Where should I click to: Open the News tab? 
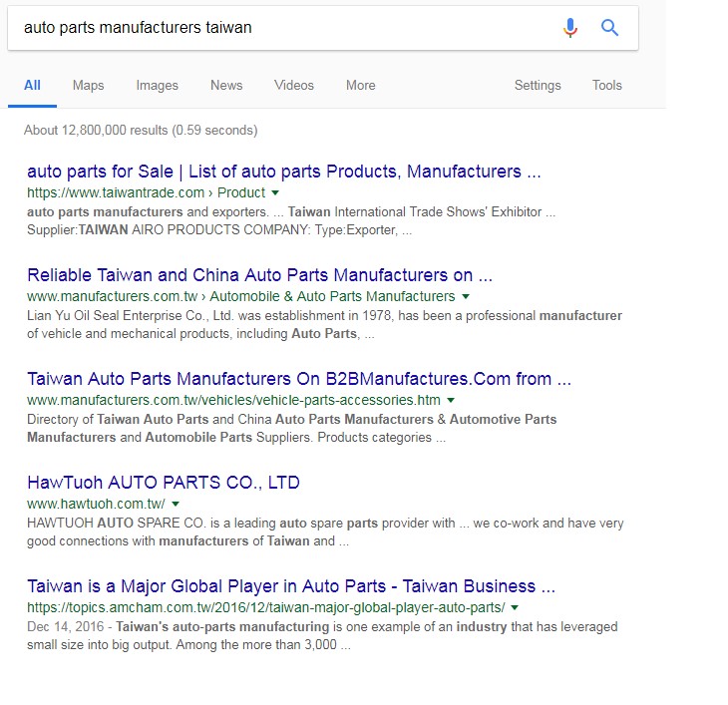click(x=226, y=86)
